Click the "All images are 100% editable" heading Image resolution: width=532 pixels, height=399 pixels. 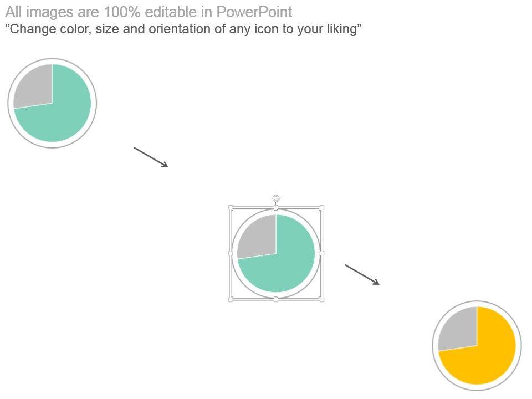[149, 12]
